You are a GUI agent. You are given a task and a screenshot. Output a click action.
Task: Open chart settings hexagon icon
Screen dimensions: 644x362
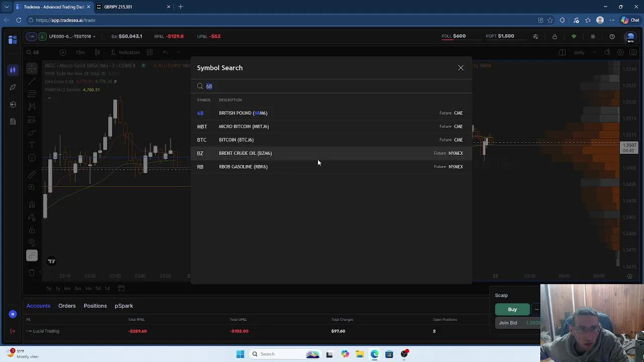click(620, 52)
